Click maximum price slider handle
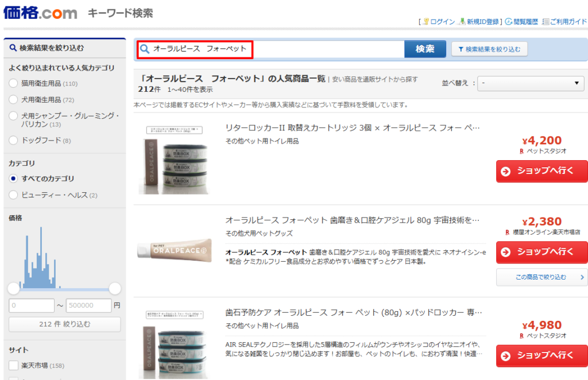Viewport: 588px width, 380px height. coord(115,289)
